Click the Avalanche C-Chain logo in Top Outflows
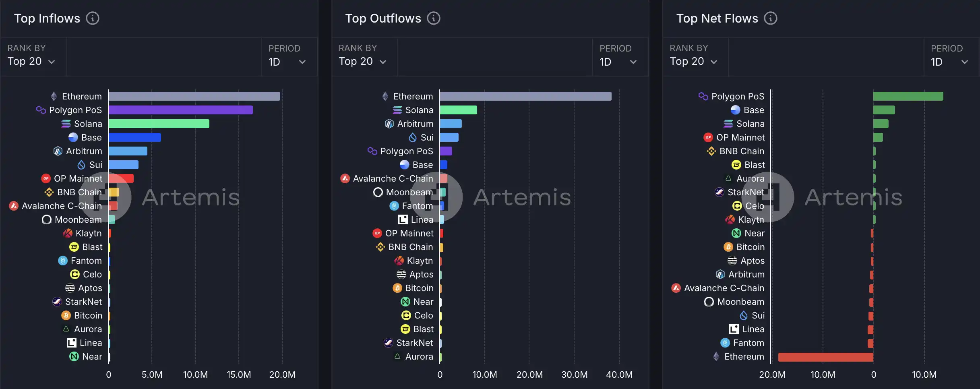 (345, 178)
